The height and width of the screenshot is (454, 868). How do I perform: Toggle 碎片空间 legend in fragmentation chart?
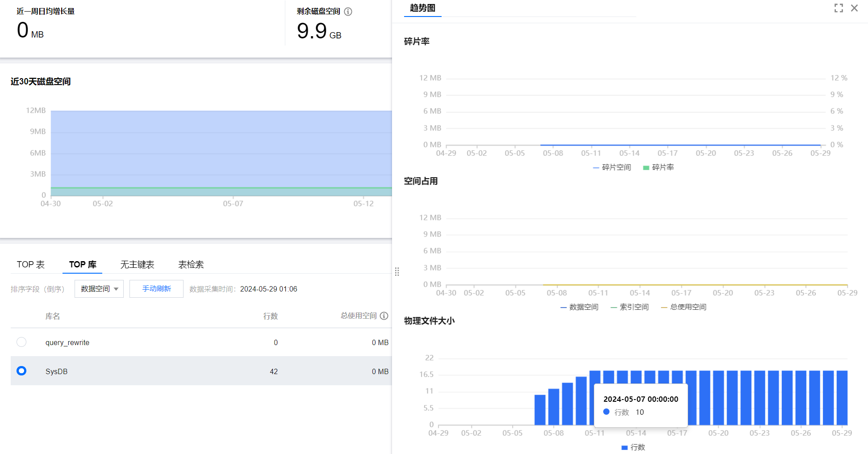pyautogui.click(x=612, y=167)
